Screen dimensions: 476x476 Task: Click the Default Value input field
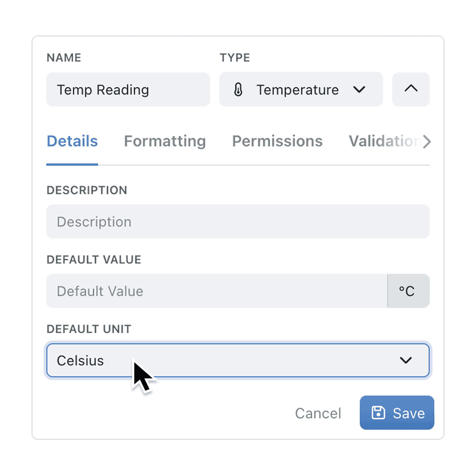pyautogui.click(x=208, y=291)
